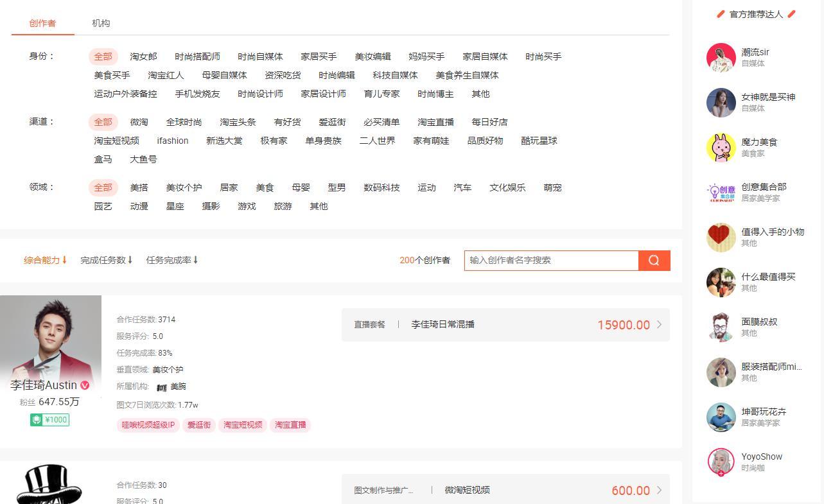
Task: Filter field by 旅游
Action: [283, 206]
